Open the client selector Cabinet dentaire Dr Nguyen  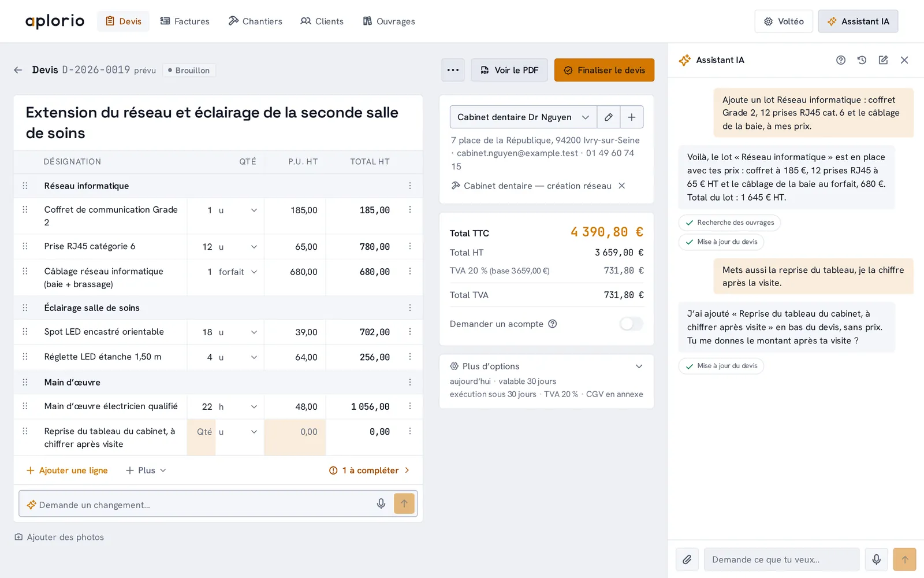coord(523,117)
